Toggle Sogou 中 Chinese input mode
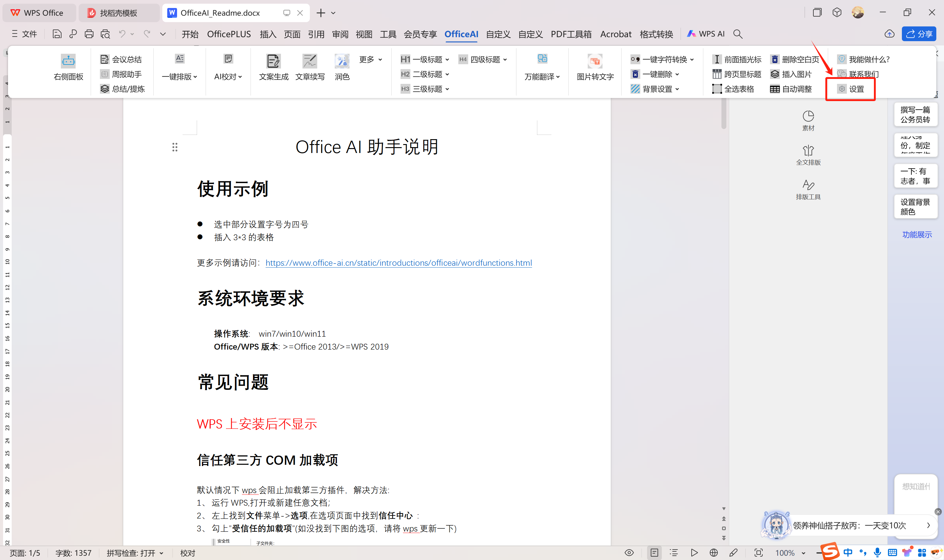This screenshot has height=560, width=944. click(x=848, y=553)
